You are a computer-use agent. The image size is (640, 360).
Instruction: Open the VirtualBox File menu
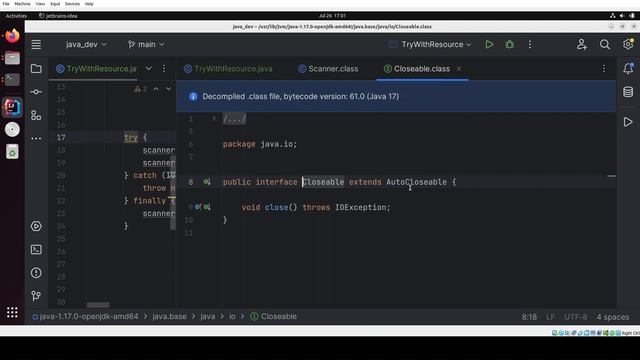coord(6,4)
